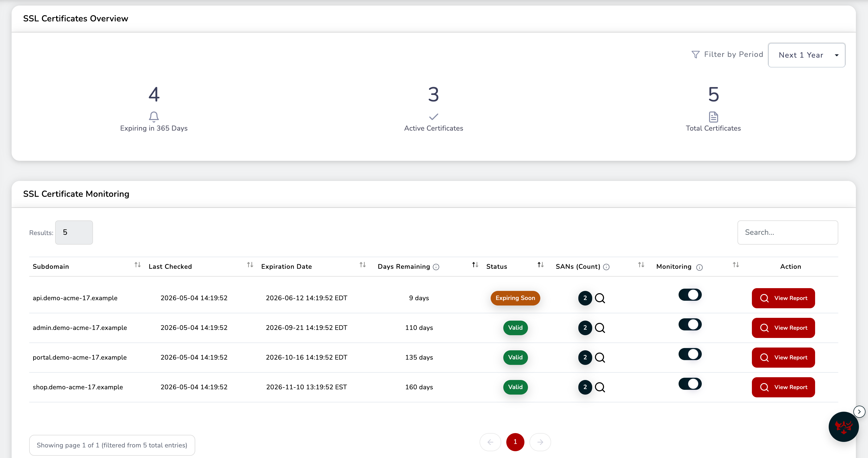This screenshot has height=458, width=868.
Task: Click SANs count badge for portal.demo-acme-17.example
Action: [585, 357]
